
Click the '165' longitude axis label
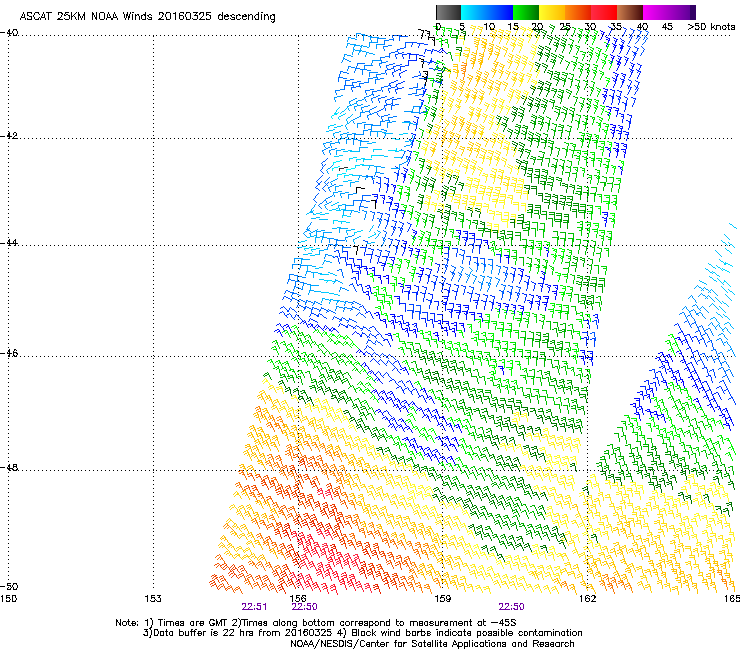[732, 599]
